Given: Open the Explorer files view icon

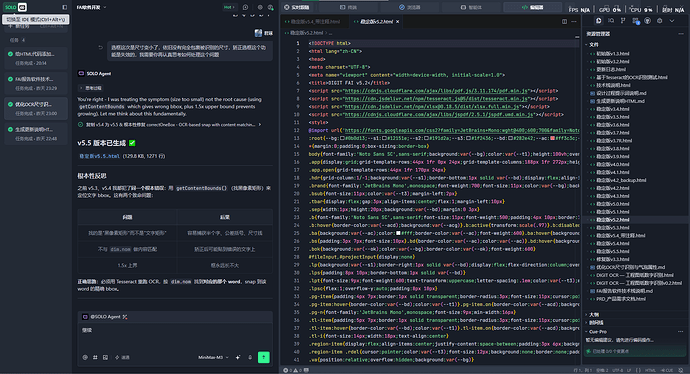Looking at the screenshot, I should (x=598, y=20).
